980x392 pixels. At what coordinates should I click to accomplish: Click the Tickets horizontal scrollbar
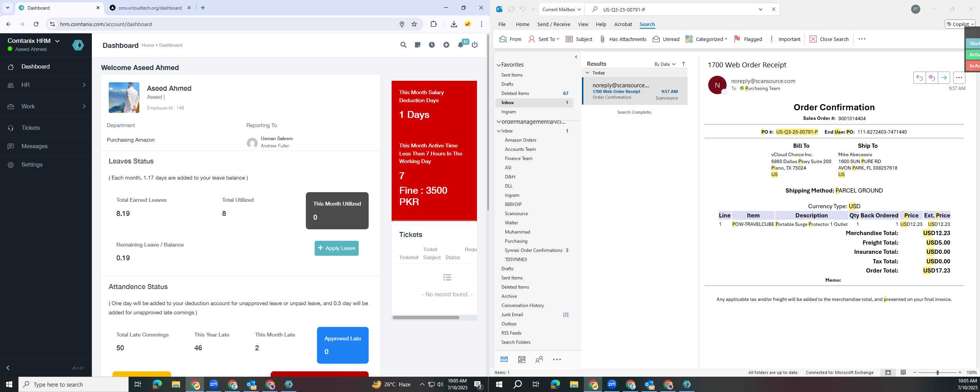(x=426, y=317)
